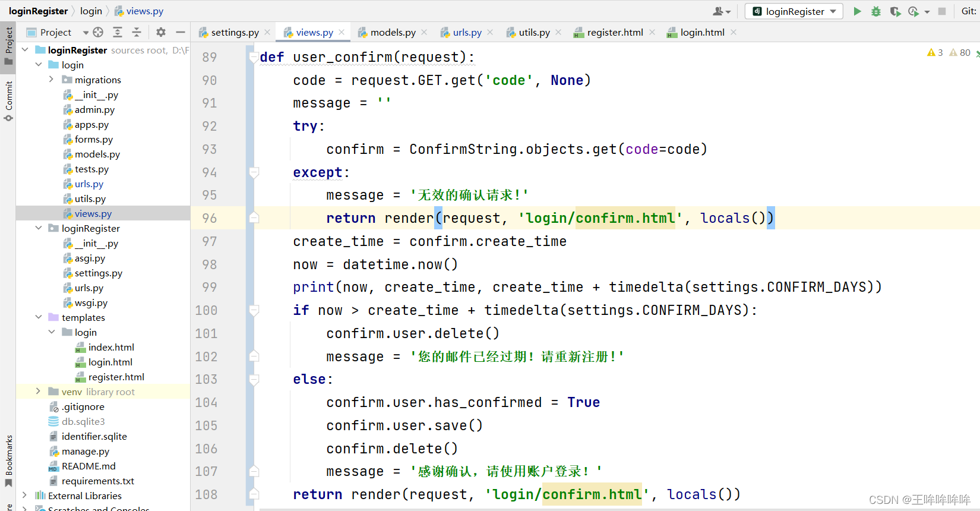Collapse the login app folder
Viewport: 980px width, 511px height.
tap(39, 65)
